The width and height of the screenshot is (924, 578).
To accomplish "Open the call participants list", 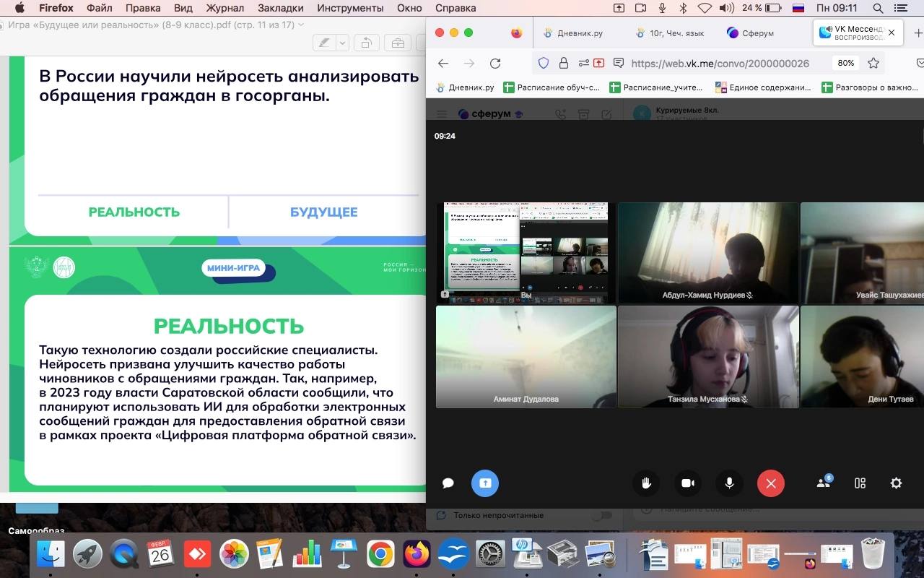I will click(x=823, y=483).
